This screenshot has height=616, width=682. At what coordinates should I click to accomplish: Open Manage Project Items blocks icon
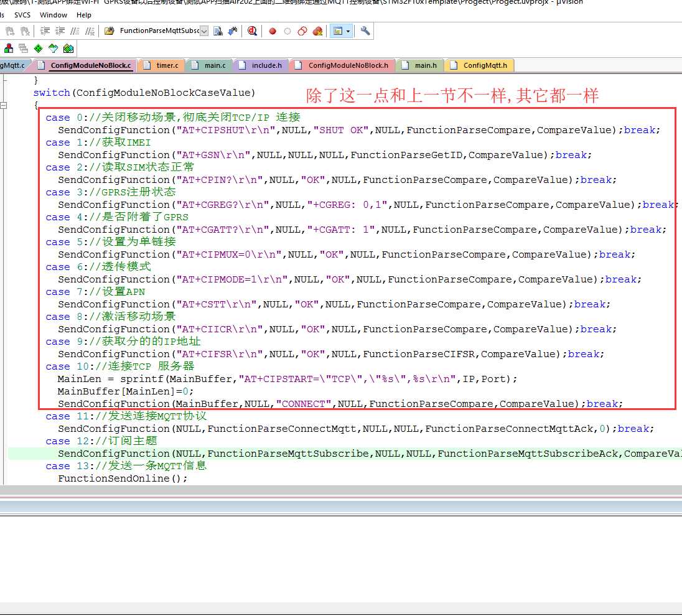(8, 49)
